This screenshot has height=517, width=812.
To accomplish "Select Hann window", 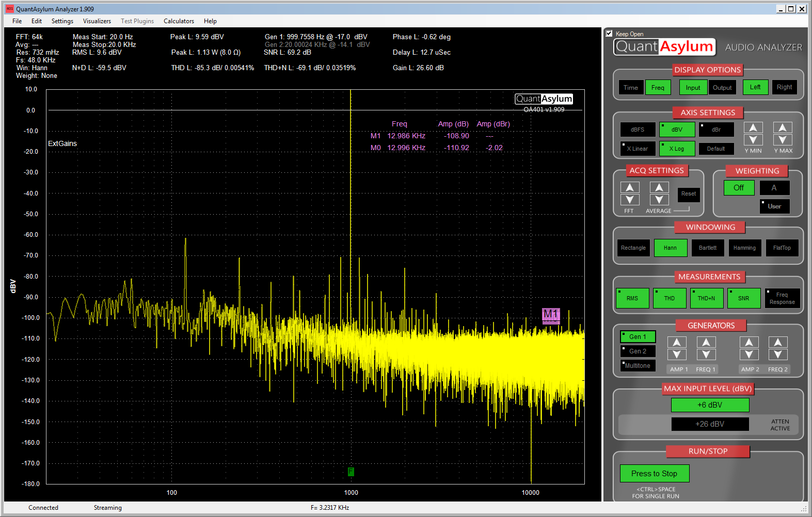I will [671, 248].
